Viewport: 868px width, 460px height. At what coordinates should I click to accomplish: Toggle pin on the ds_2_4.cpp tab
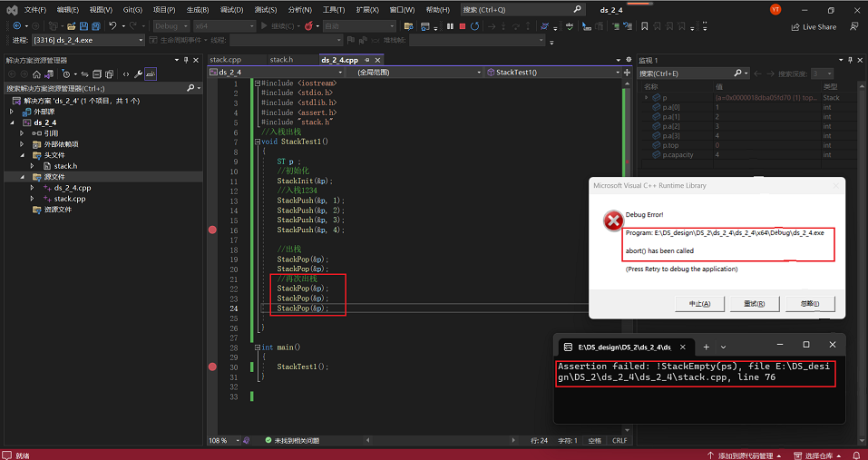point(367,60)
